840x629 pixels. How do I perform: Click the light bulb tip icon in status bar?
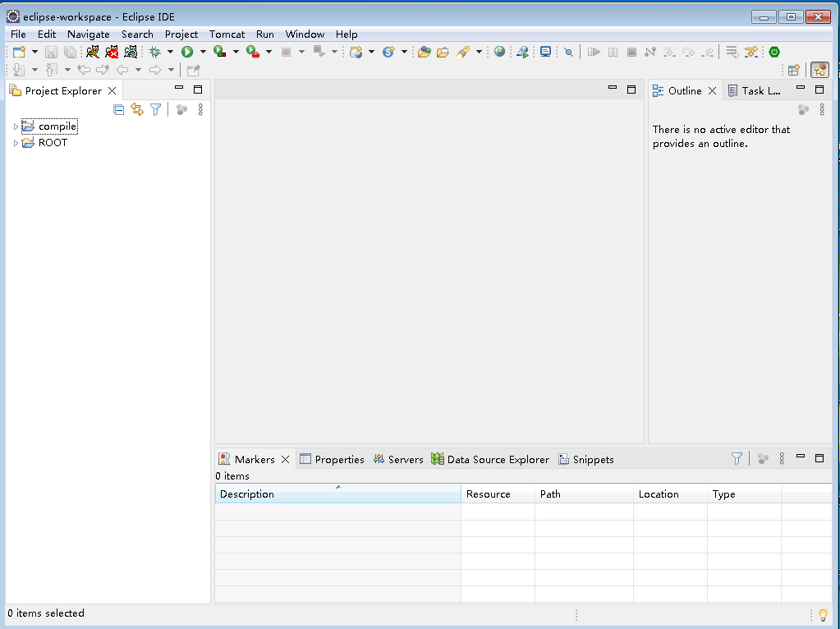(824, 615)
